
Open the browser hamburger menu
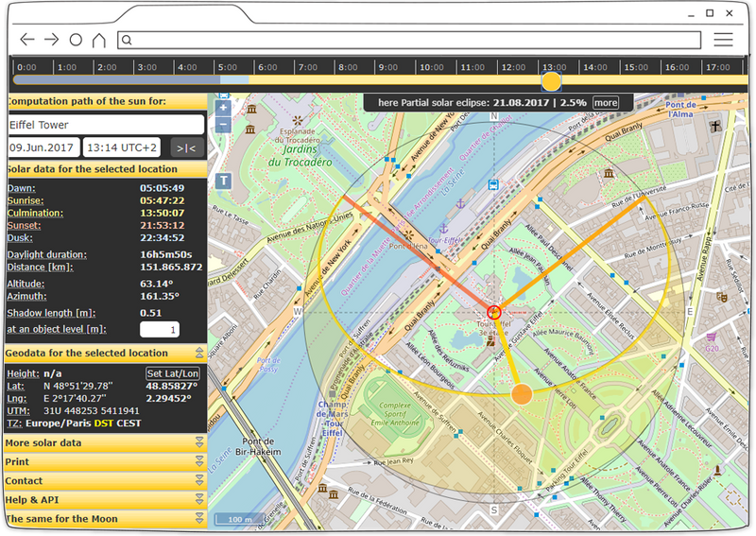pos(723,40)
